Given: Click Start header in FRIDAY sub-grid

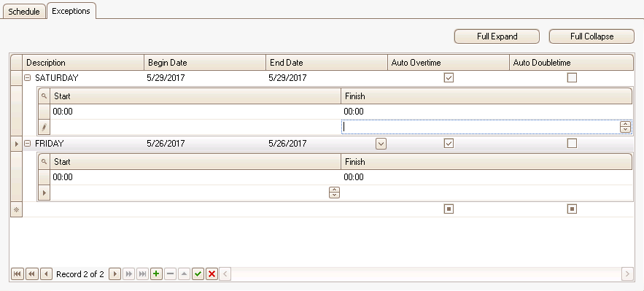Looking at the screenshot, I should tap(195, 162).
